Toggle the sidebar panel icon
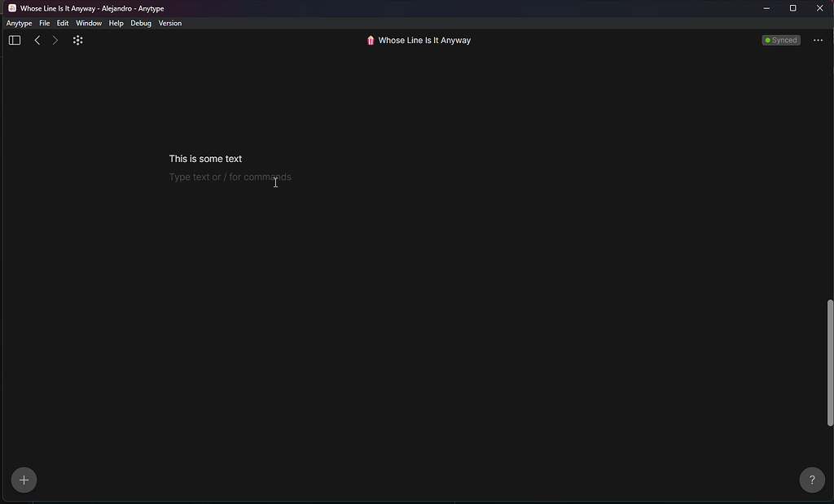834x504 pixels. point(15,40)
